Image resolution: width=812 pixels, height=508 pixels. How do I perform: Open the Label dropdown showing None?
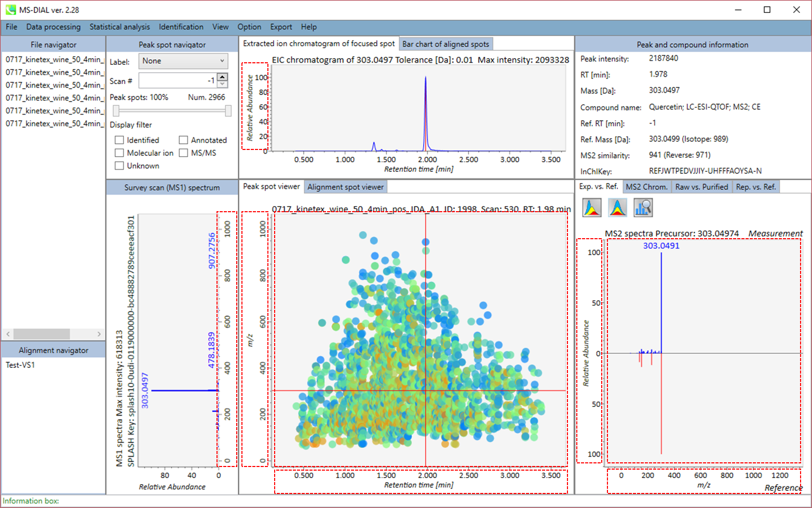pyautogui.click(x=183, y=61)
